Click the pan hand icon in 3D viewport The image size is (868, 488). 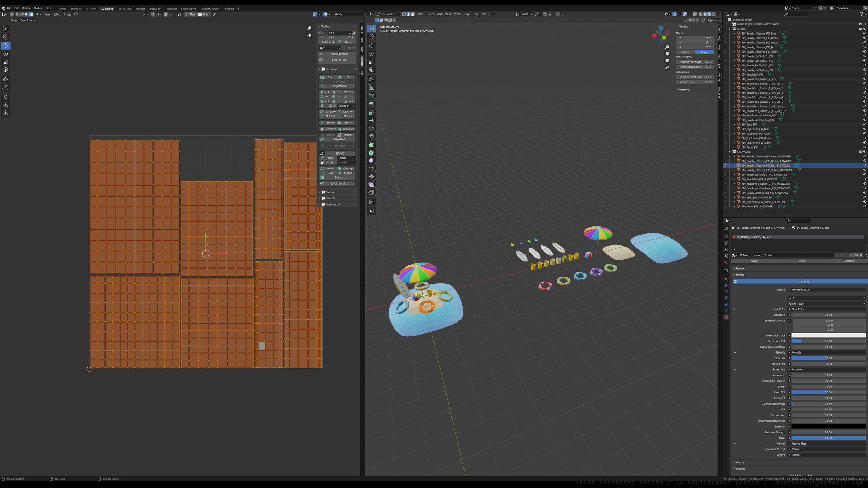[x=667, y=54]
